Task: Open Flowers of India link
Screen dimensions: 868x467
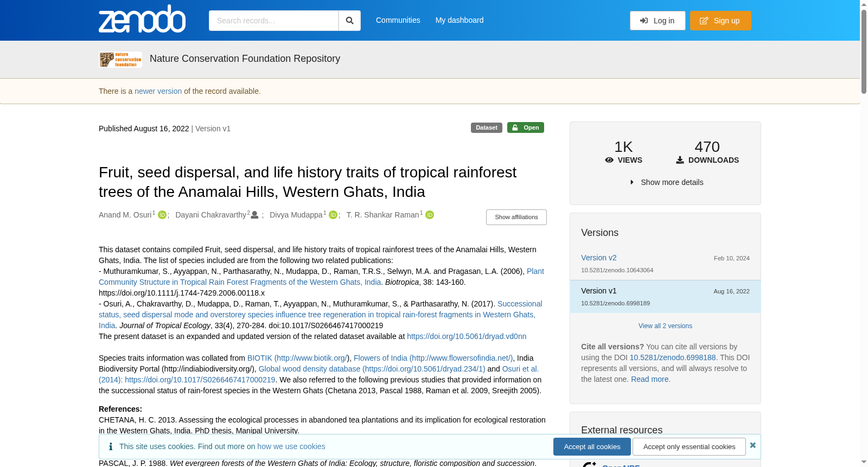Action: (x=433, y=358)
